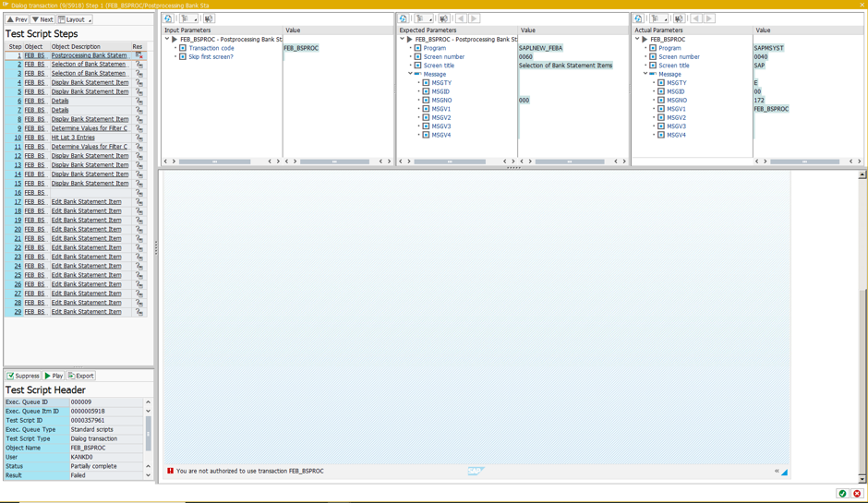Open the Layout dropdown menu
Viewport: 868px width, 503px height.
point(75,19)
